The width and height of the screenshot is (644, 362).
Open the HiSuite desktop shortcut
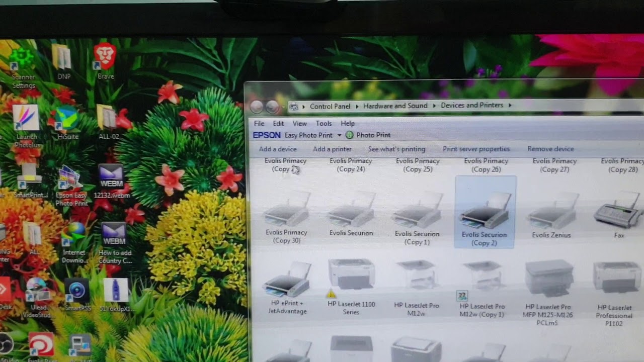[67, 123]
